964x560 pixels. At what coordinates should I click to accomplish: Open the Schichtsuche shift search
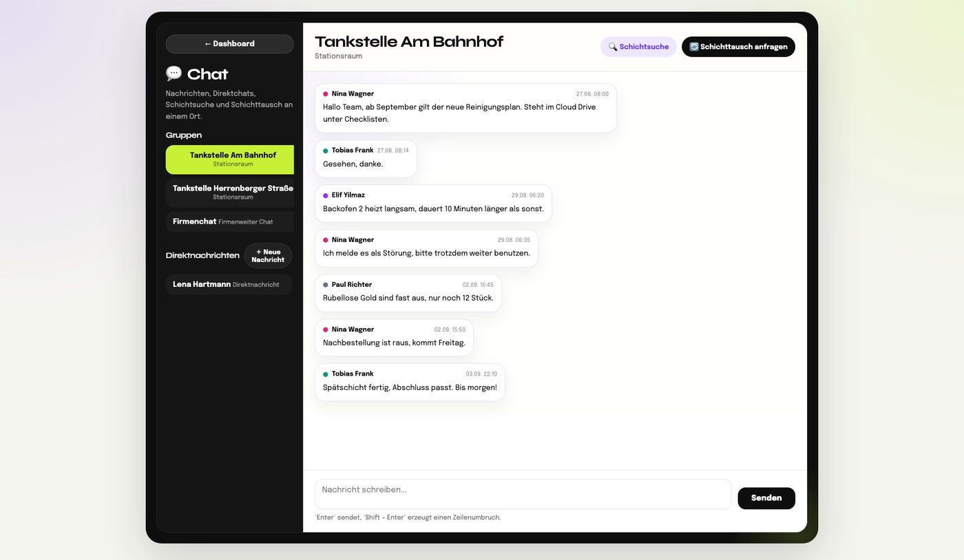[638, 47]
